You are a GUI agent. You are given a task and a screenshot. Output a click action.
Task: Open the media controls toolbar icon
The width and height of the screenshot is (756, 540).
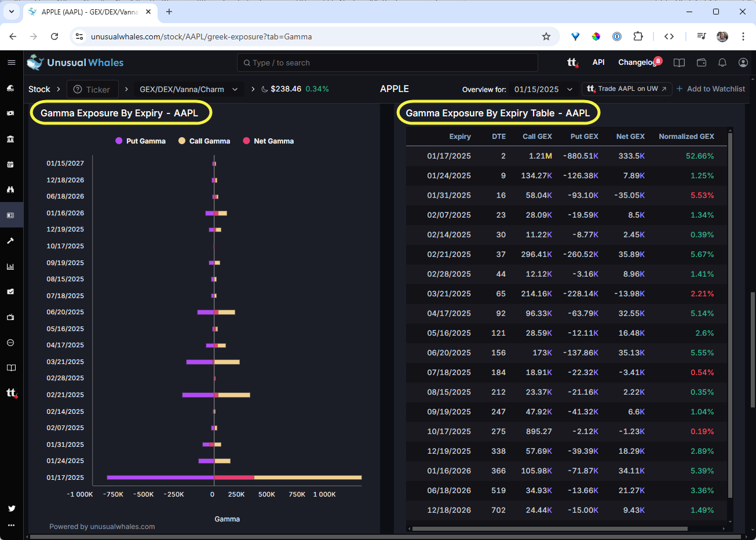pyautogui.click(x=701, y=36)
